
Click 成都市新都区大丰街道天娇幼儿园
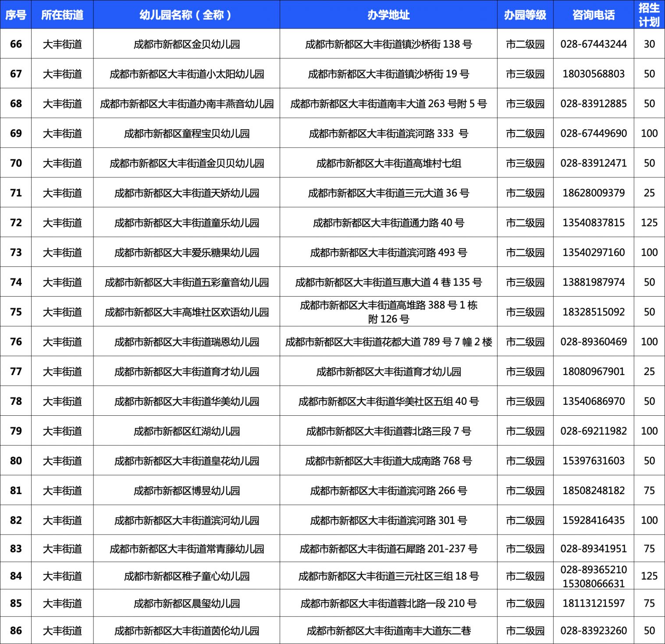point(187,193)
